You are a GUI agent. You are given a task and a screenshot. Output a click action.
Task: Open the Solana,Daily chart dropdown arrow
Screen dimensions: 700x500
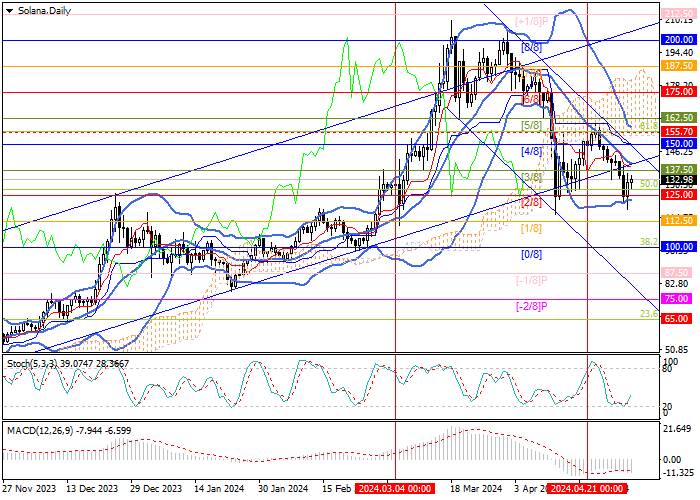tap(9, 11)
